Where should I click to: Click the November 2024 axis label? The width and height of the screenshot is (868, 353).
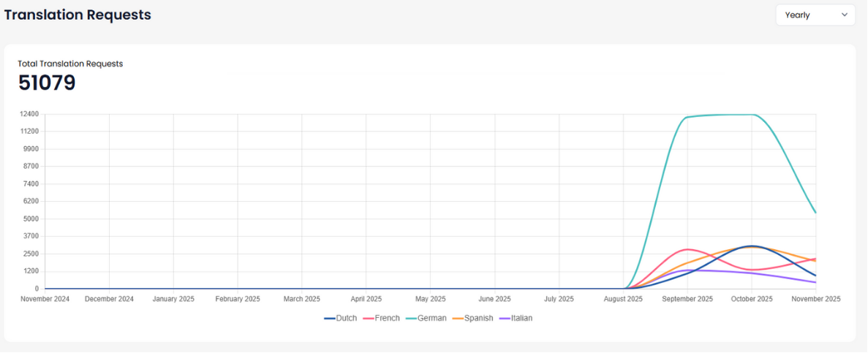(x=45, y=299)
